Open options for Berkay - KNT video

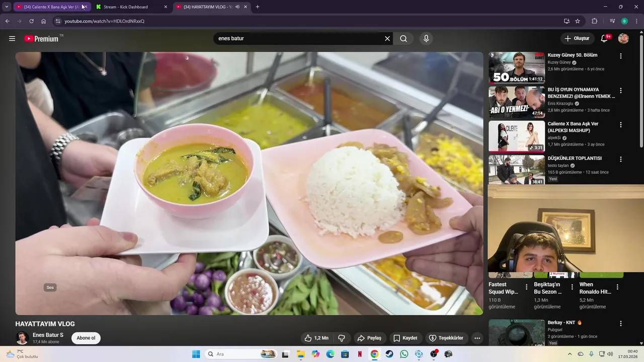(620, 324)
